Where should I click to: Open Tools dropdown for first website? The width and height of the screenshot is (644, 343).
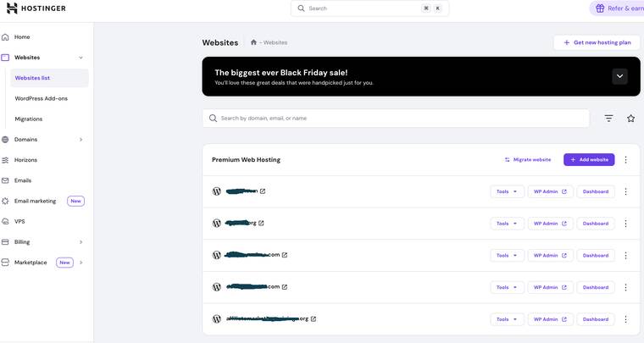[x=507, y=191]
